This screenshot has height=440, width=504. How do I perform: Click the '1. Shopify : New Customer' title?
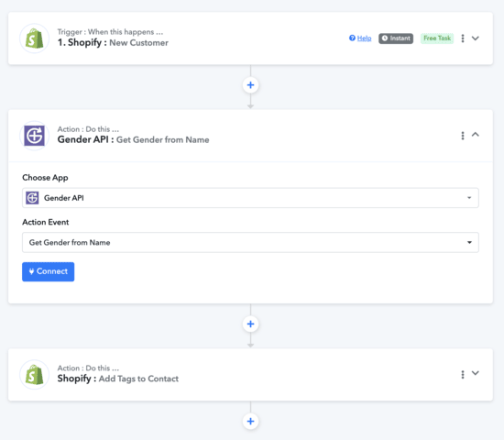coord(113,42)
